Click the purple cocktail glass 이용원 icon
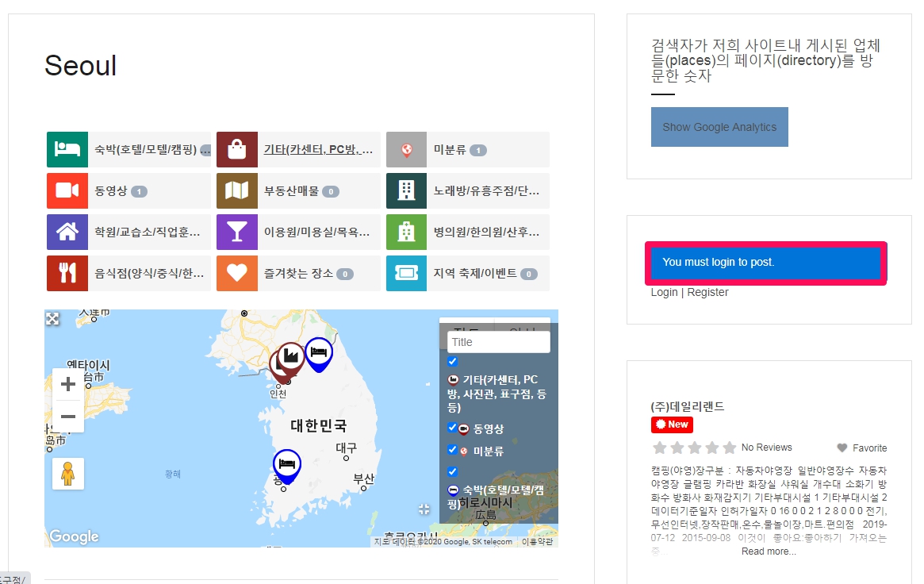This screenshot has width=924, height=584. point(237,232)
